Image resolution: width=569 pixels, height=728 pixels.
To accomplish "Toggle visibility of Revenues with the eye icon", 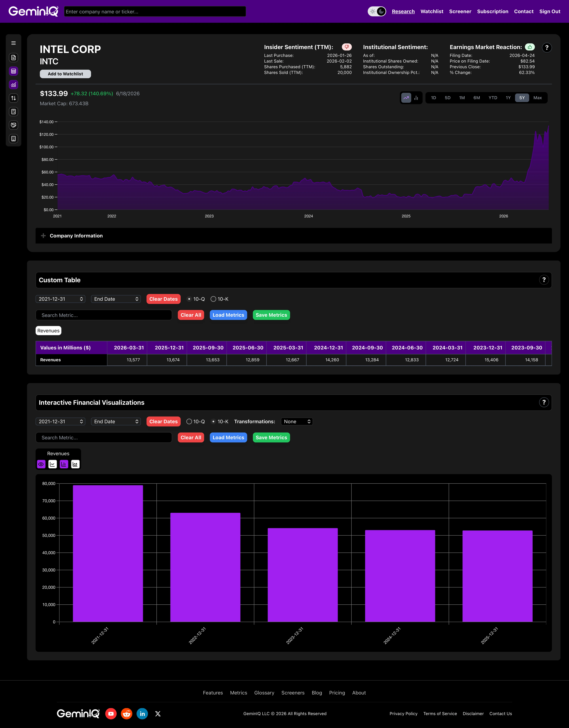I will [41, 464].
